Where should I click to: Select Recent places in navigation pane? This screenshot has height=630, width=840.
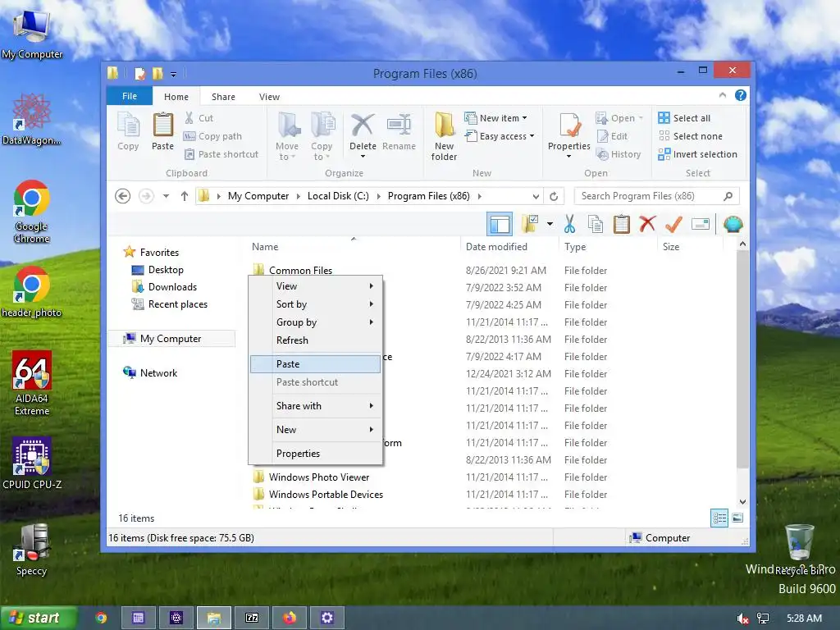(170, 304)
